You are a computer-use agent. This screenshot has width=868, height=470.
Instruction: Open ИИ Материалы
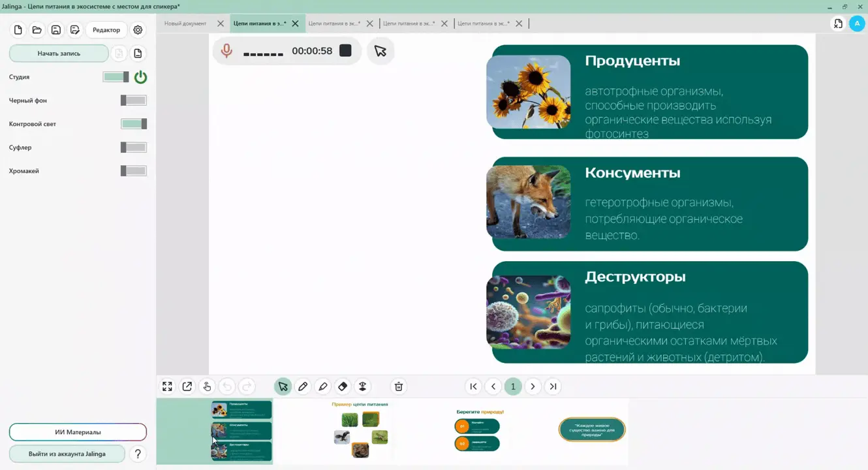[x=78, y=432]
